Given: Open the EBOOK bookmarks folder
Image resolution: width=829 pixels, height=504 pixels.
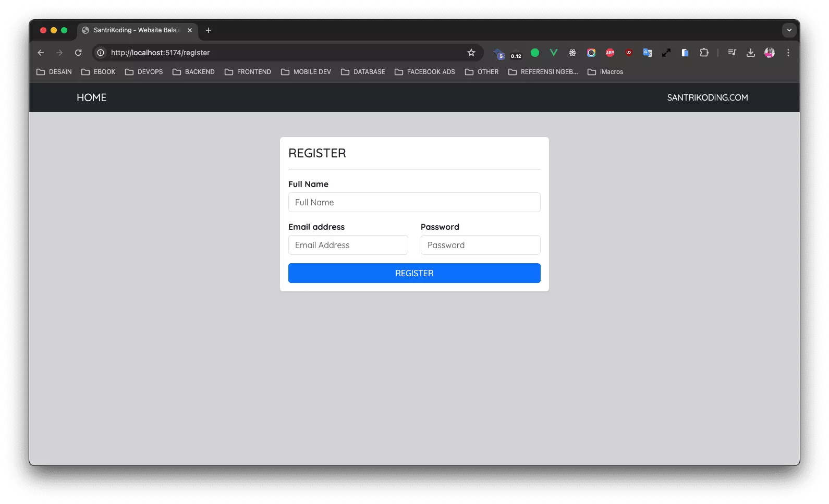Looking at the screenshot, I should click(99, 72).
